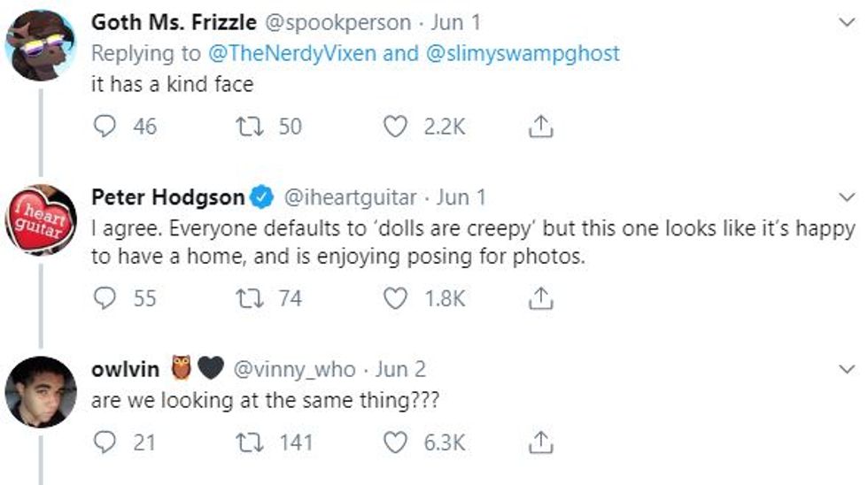
Task: Reply to owlvin's tweet
Action: coord(105,442)
